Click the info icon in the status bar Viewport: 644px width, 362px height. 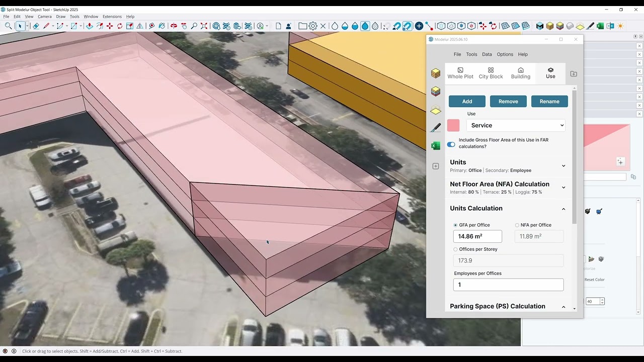(14, 351)
